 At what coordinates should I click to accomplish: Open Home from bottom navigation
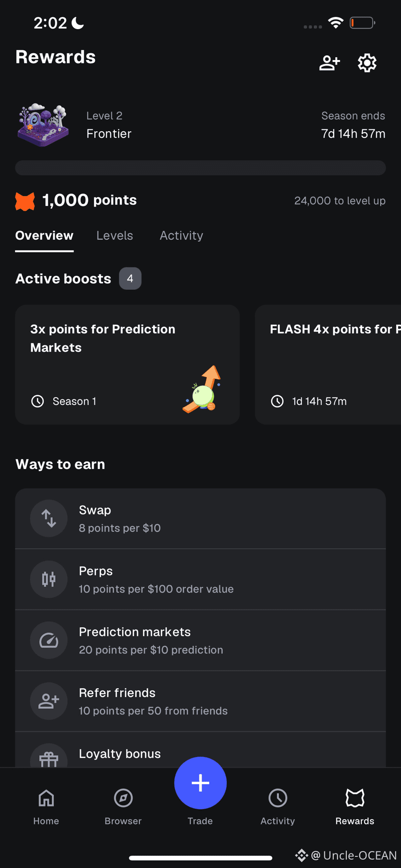pos(46,807)
